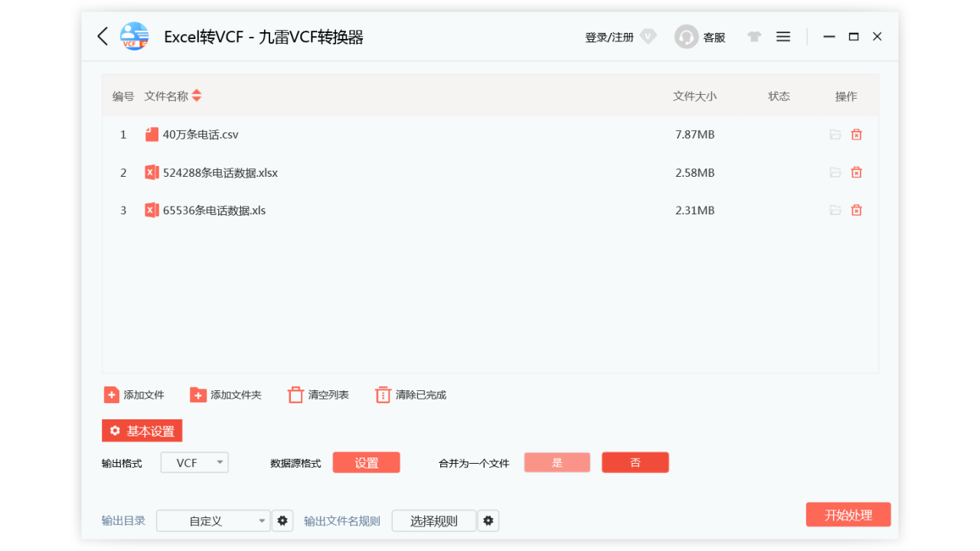The width and height of the screenshot is (980, 551).
Task: Click the t-shirt theme skin icon
Action: click(x=754, y=36)
